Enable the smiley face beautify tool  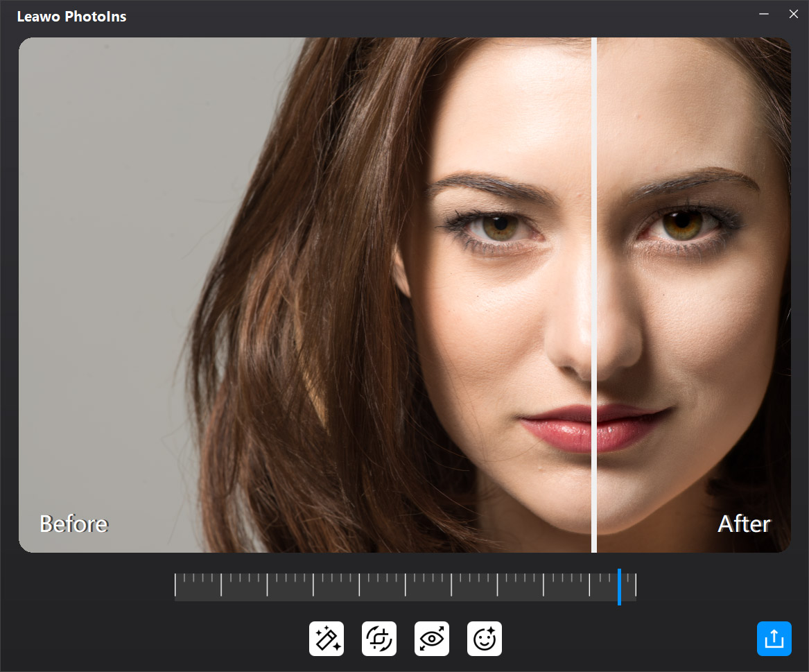pos(484,639)
